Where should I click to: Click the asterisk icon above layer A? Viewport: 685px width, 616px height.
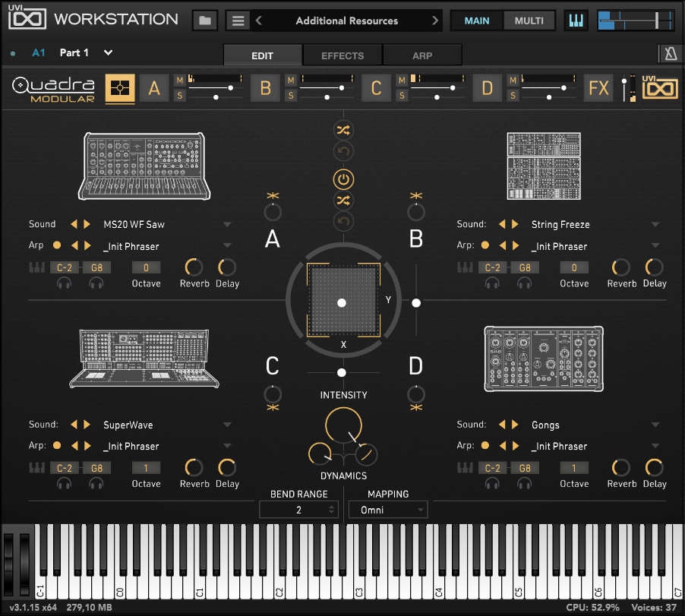point(273,195)
